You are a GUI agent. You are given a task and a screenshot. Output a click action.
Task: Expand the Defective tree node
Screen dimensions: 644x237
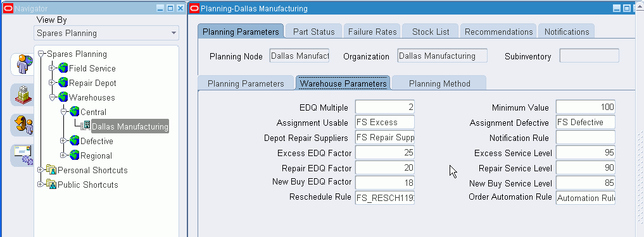[x=63, y=141]
